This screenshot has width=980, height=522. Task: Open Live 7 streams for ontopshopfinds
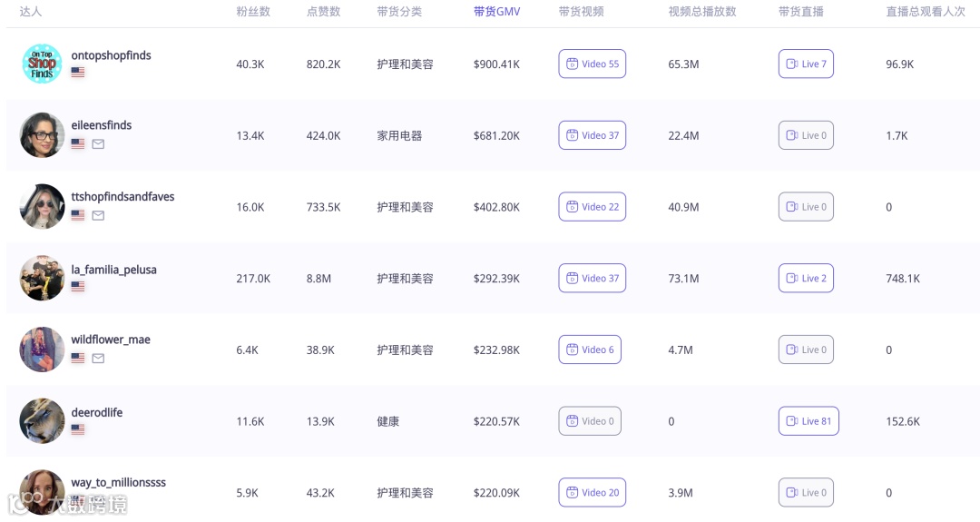pos(806,64)
